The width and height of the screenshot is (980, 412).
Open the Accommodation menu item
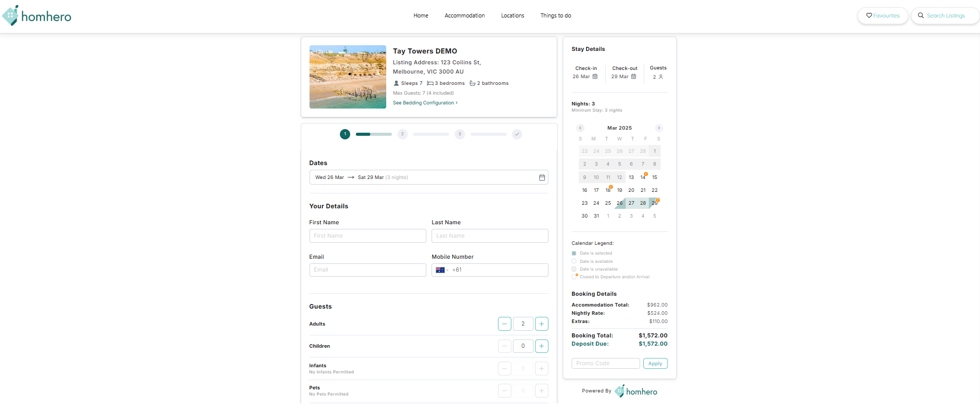(465, 16)
